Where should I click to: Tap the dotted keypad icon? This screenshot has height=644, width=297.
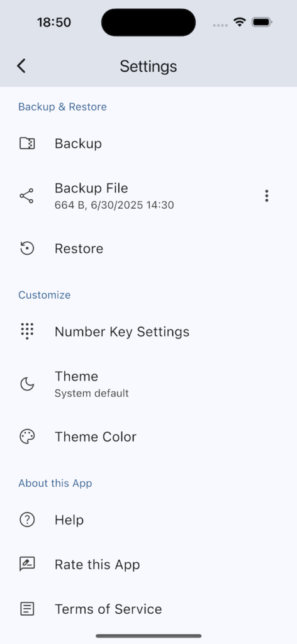pyautogui.click(x=27, y=331)
